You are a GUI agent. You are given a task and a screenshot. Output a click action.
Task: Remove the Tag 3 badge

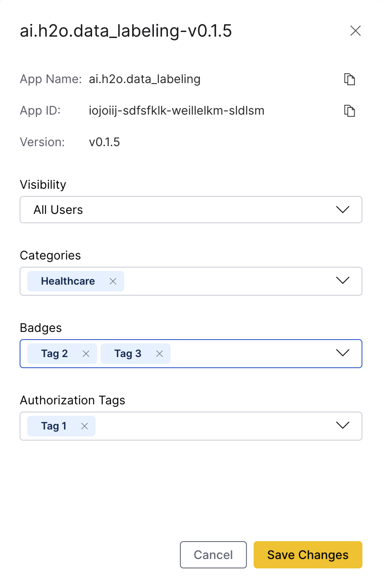pyautogui.click(x=159, y=354)
